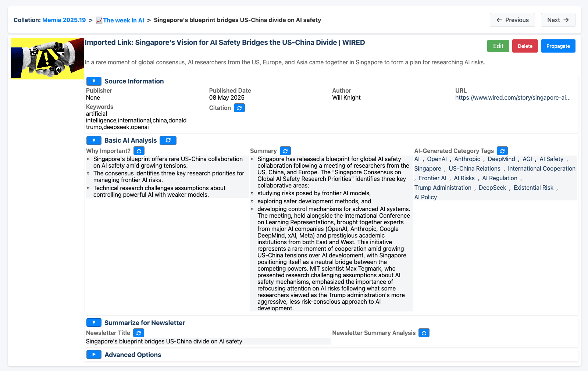Regenerate the Summary text
588x371 pixels.
[285, 151]
